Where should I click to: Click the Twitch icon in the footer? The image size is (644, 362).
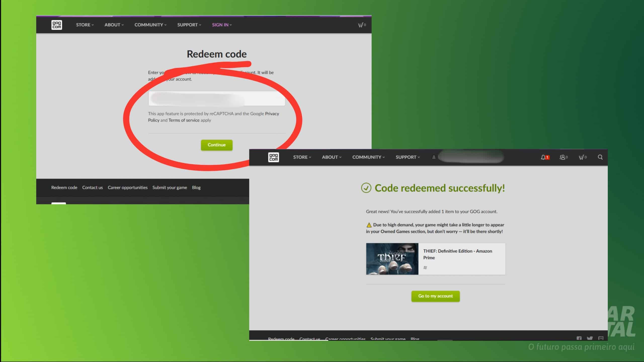601,338
